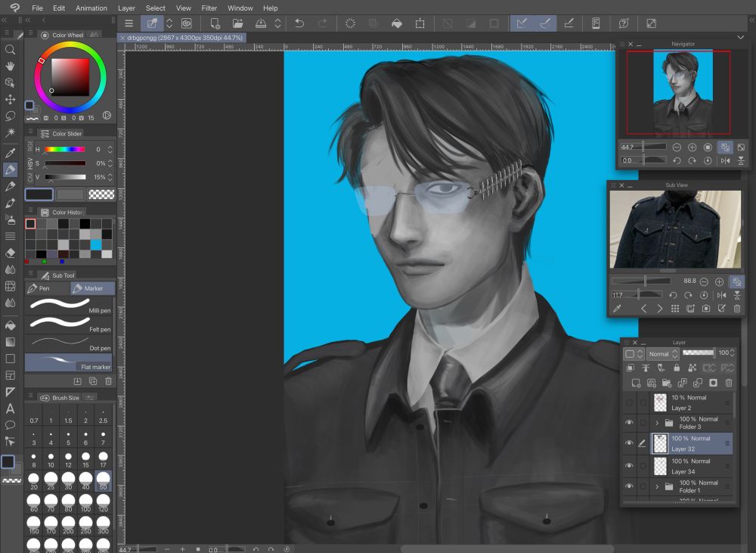This screenshot has height=553, width=756.
Task: Click the blue swatch in Color History
Action: (x=95, y=244)
